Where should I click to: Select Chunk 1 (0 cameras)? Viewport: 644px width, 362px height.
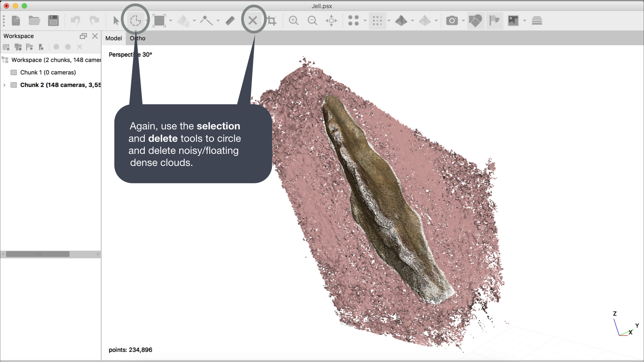(x=48, y=72)
